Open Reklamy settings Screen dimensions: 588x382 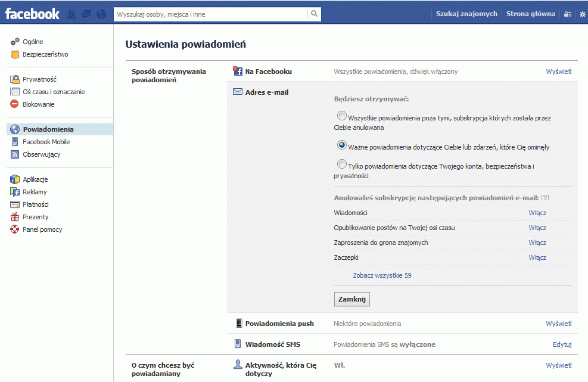pos(35,192)
